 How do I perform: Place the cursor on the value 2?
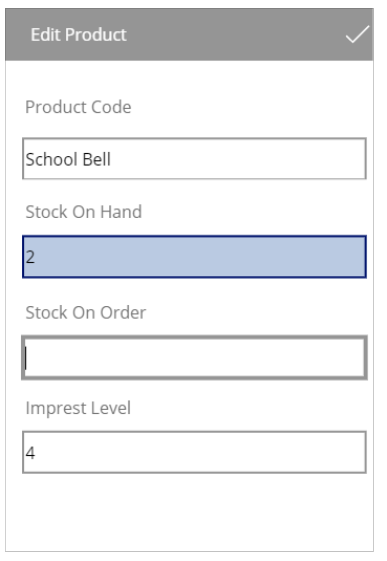(x=30, y=257)
